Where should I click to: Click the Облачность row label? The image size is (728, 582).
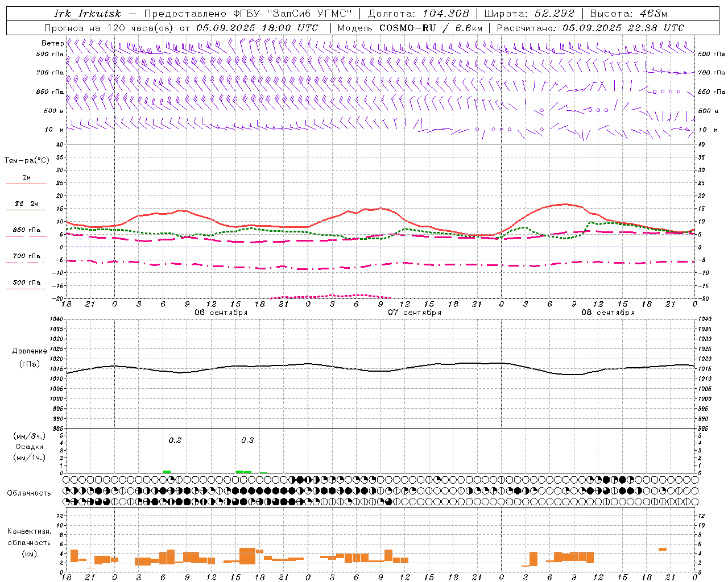pos(29,493)
